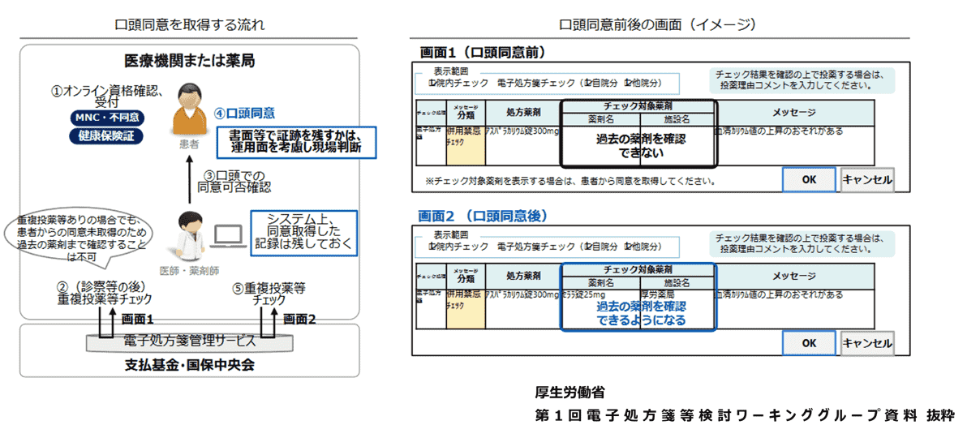
Task: Click チェック対象薬剤 header in 画面2
Action: (x=638, y=270)
